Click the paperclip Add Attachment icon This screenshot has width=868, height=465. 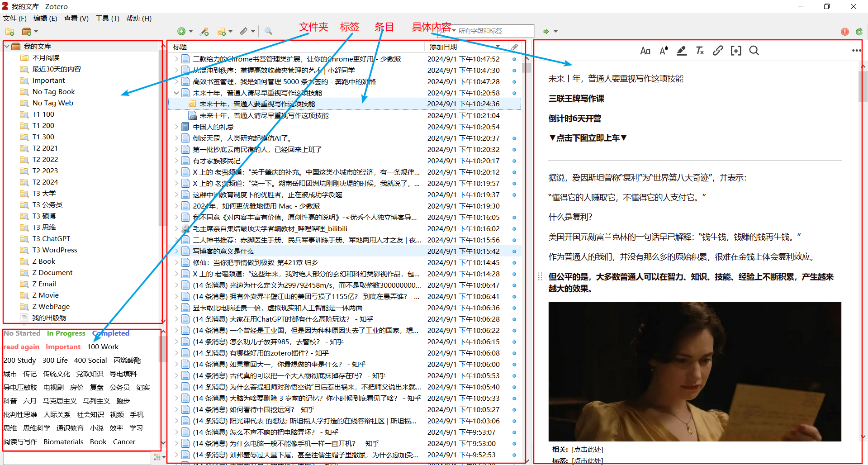pos(244,31)
